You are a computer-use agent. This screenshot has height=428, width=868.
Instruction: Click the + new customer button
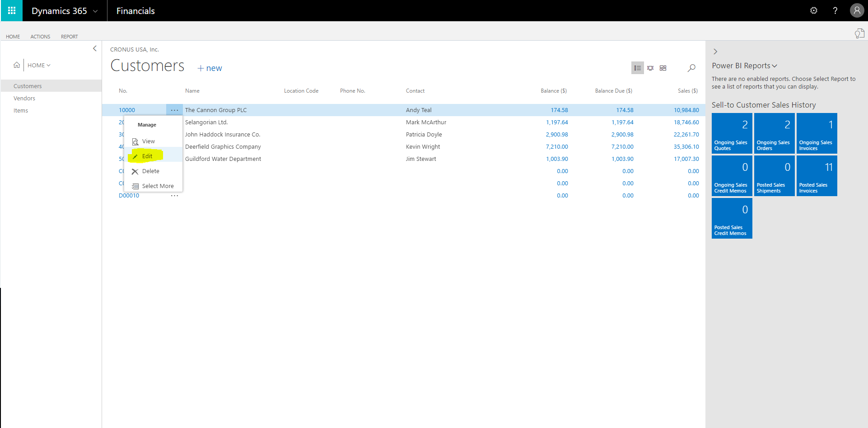pos(210,68)
